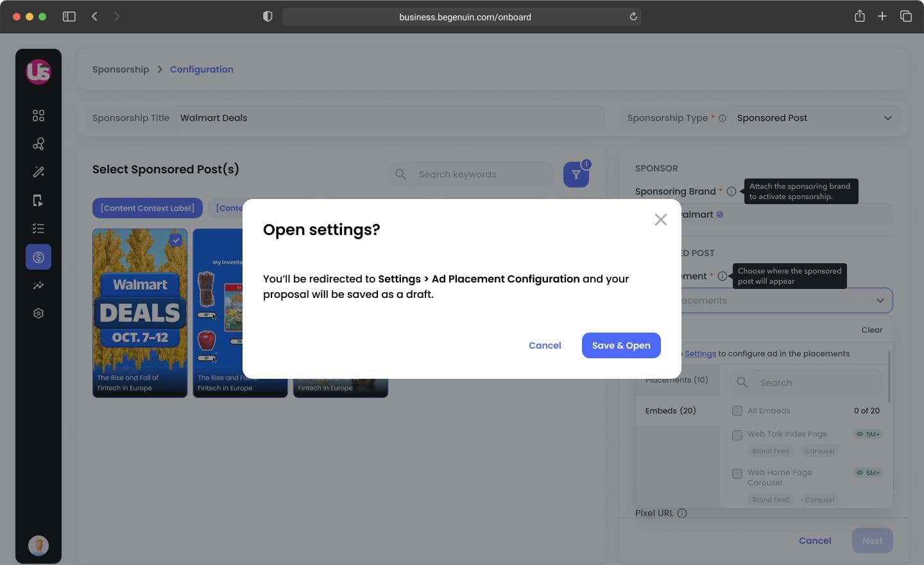Viewport: 924px width, 565px height.
Task: Open the dashboard grid icon in sidebar
Action: (x=38, y=116)
